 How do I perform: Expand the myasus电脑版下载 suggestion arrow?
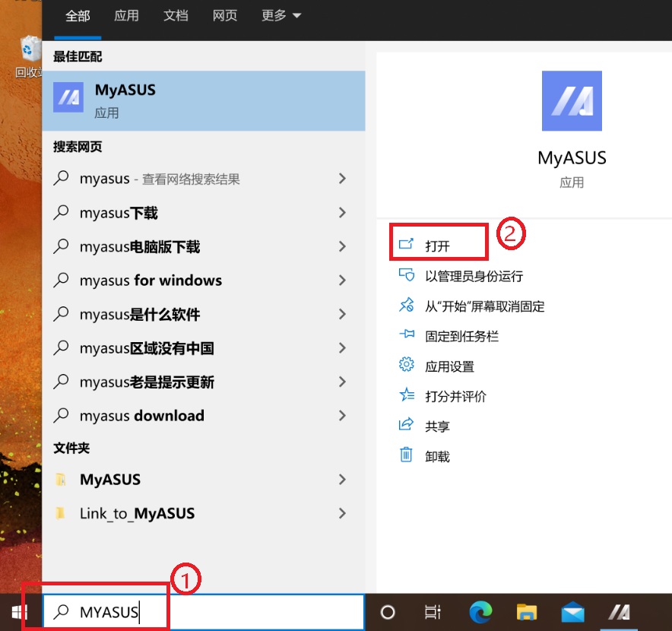tap(342, 246)
